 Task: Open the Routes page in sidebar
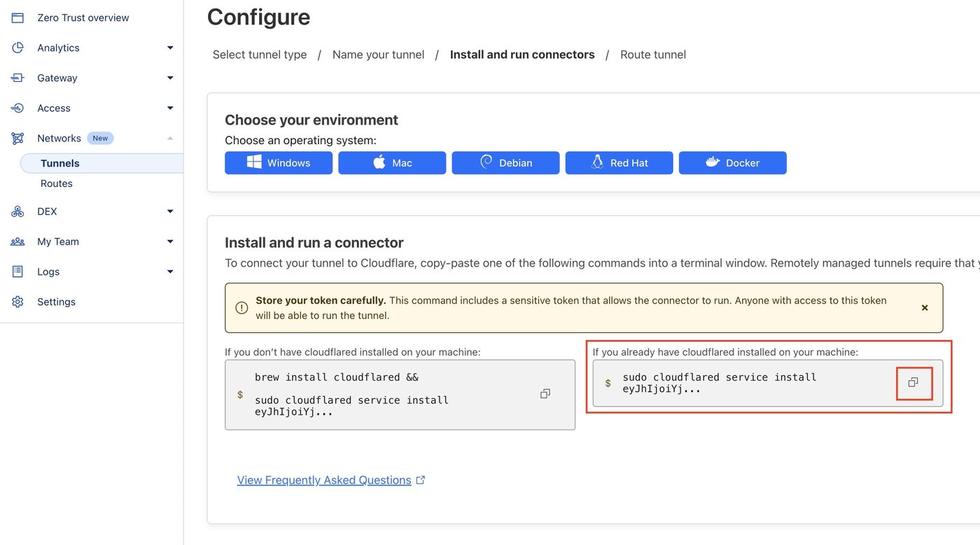tap(57, 183)
